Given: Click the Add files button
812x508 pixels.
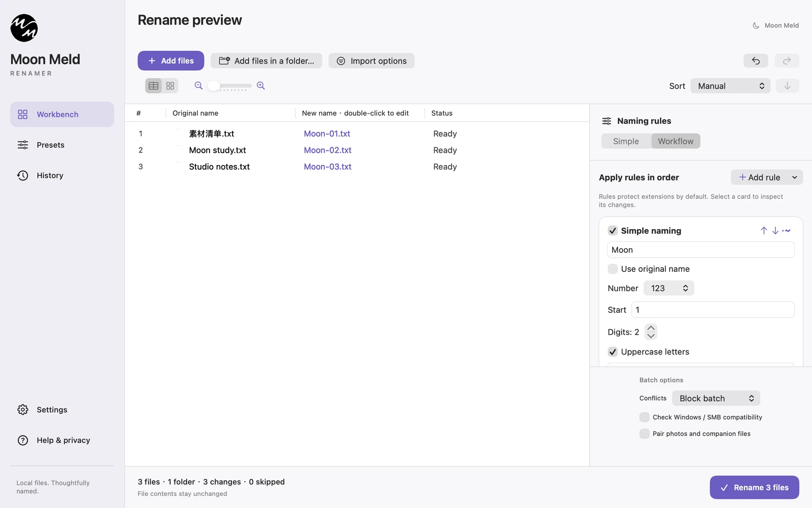Looking at the screenshot, I should (x=171, y=60).
